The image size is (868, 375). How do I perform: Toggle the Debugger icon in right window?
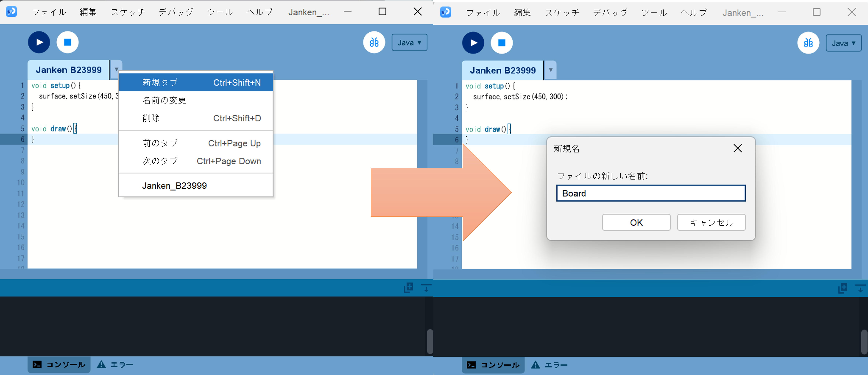click(x=808, y=43)
